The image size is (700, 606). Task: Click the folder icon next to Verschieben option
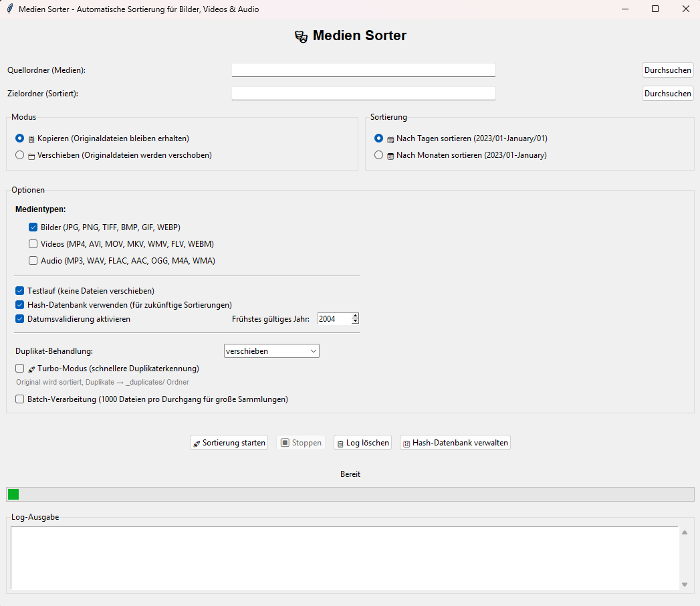click(x=30, y=155)
